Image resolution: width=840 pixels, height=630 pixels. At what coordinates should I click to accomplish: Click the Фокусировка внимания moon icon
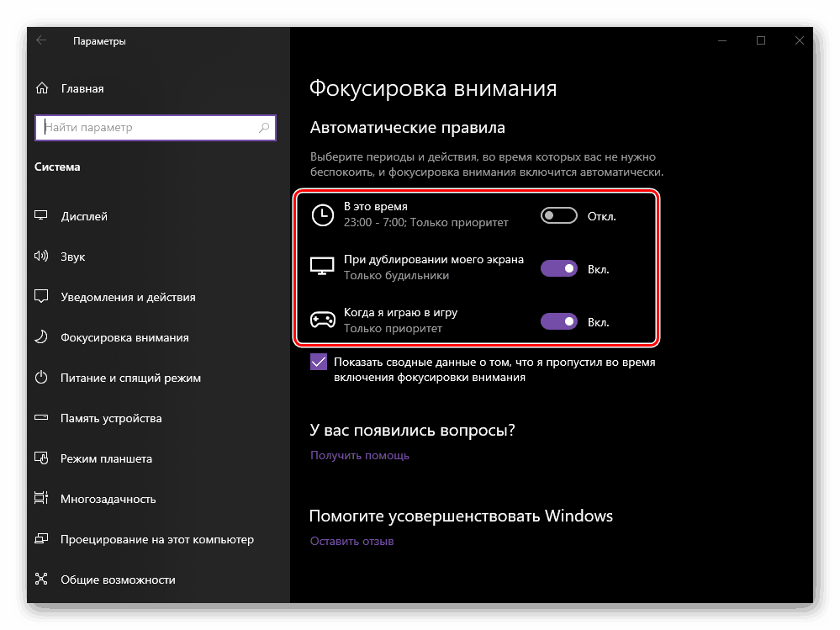[x=41, y=337]
